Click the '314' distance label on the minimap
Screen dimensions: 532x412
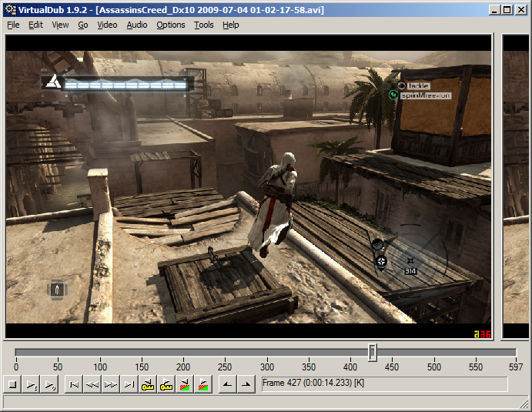pyautogui.click(x=410, y=271)
